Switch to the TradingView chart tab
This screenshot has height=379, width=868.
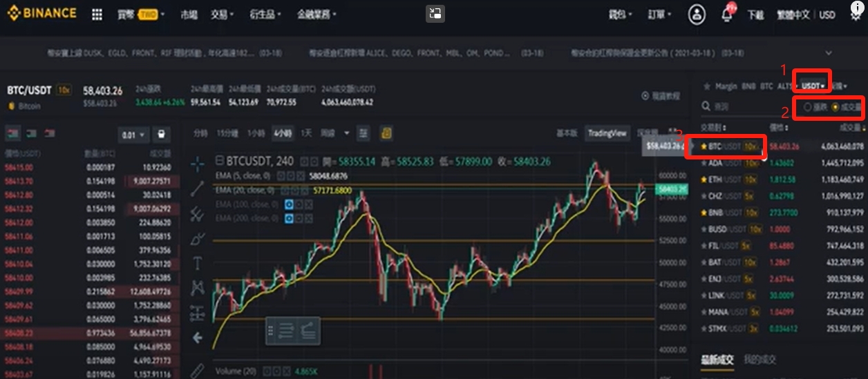pyautogui.click(x=607, y=133)
